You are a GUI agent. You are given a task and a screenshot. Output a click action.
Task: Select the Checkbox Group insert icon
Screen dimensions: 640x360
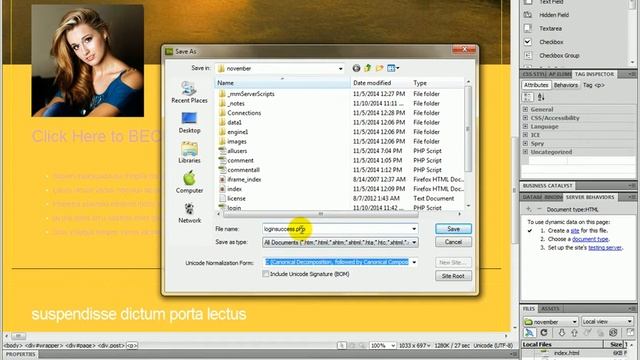(528, 55)
